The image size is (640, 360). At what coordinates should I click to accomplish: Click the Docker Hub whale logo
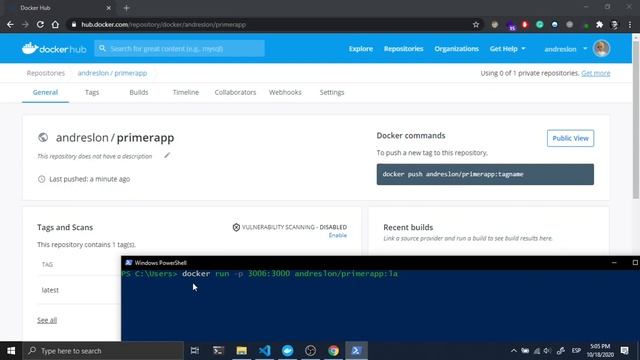pos(54,49)
